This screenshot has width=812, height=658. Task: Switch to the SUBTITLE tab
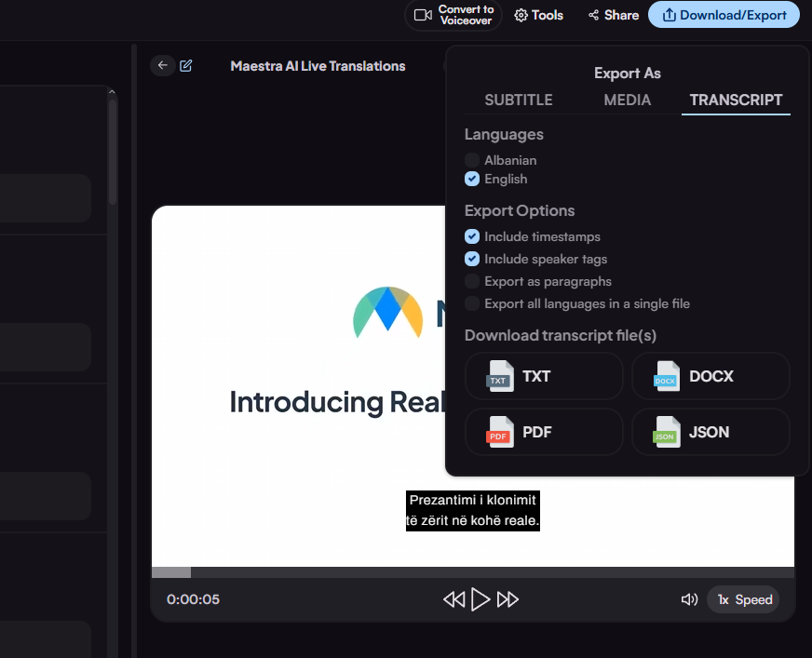(x=519, y=100)
